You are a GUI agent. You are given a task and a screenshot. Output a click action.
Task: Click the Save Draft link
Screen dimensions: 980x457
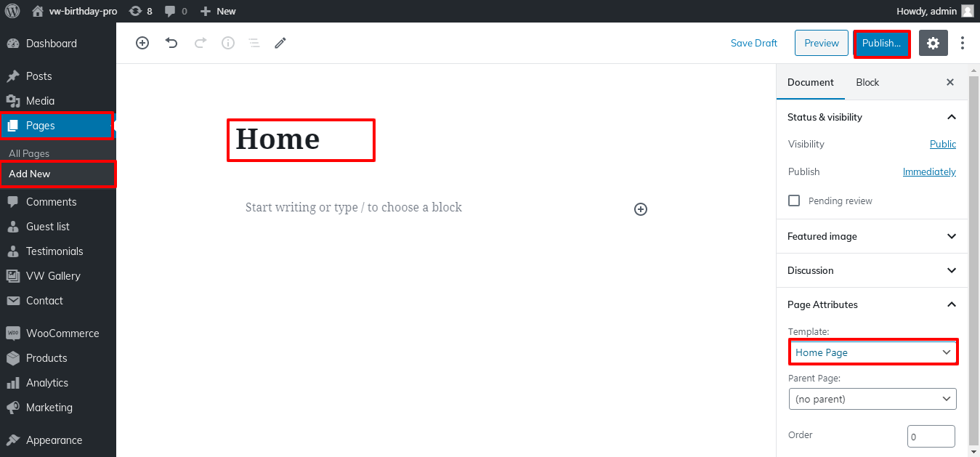pos(754,43)
